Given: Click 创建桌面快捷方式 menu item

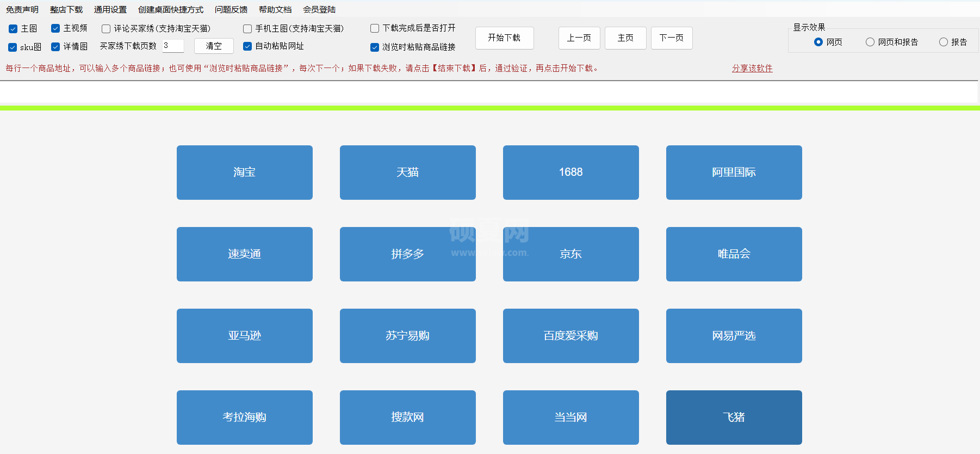Looking at the screenshot, I should (171, 9).
